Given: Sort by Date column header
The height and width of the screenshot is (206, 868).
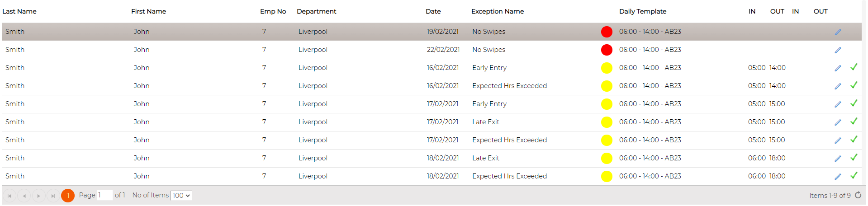Looking at the screenshot, I should click(x=433, y=11).
